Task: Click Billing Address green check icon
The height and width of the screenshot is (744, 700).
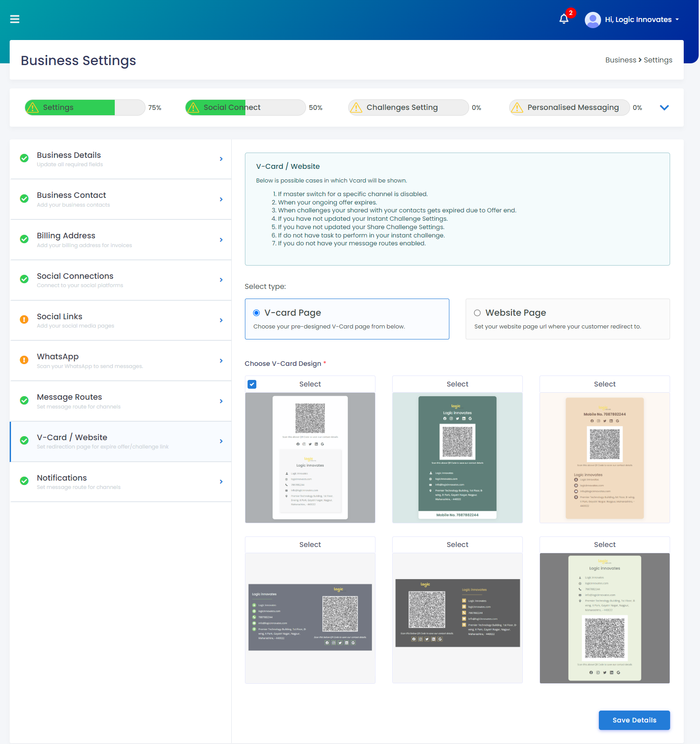Action: (24, 239)
